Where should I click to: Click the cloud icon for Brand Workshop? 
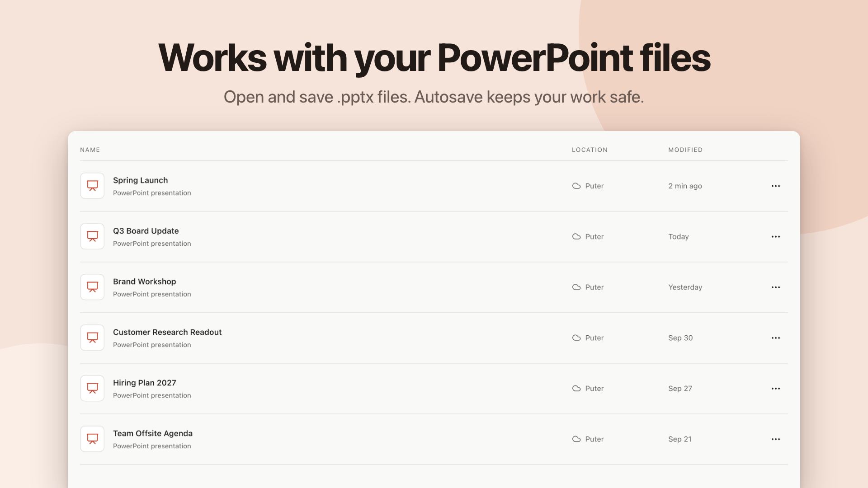(x=576, y=287)
